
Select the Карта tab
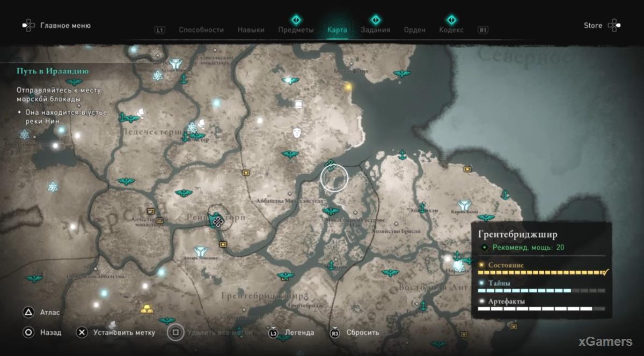337,30
